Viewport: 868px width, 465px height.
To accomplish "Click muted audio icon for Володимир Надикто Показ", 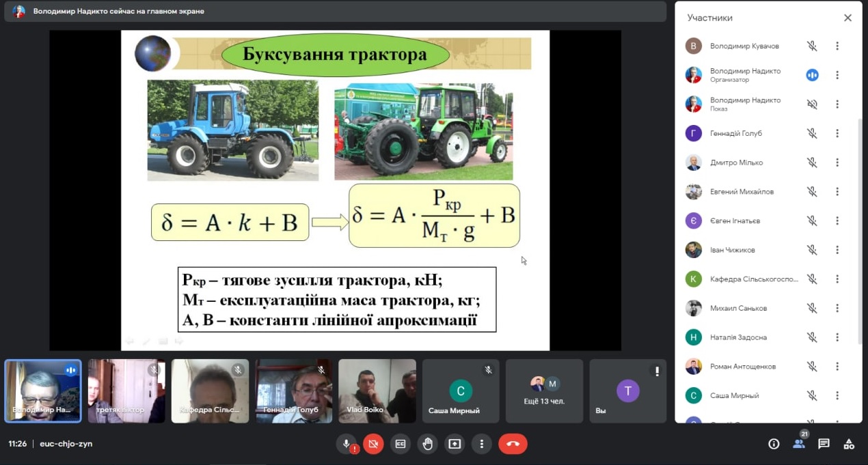I will pos(812,104).
